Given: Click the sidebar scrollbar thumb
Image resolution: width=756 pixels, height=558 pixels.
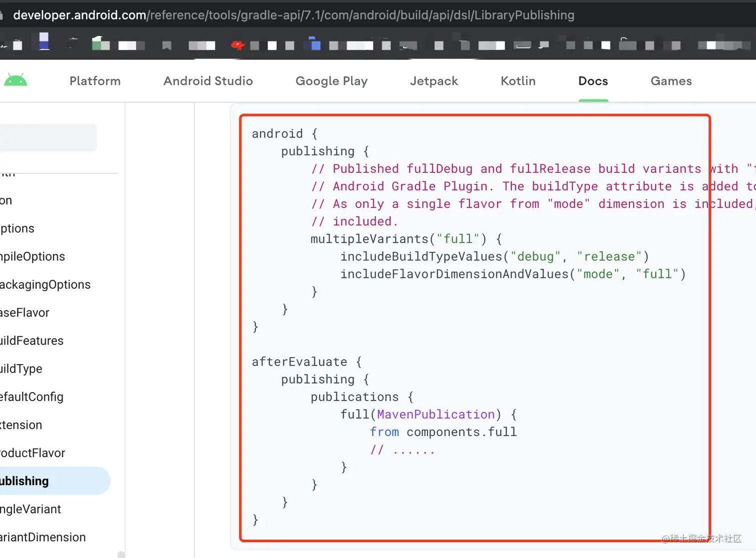Looking at the screenshot, I should click(121, 554).
